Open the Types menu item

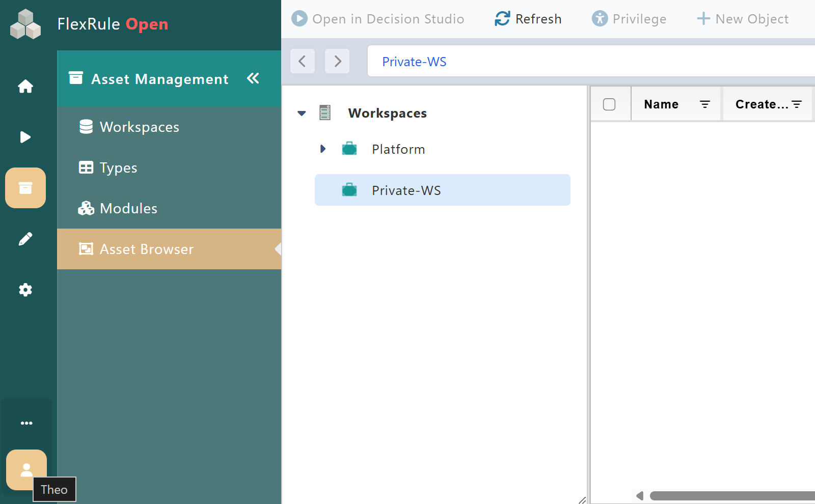(x=169, y=167)
